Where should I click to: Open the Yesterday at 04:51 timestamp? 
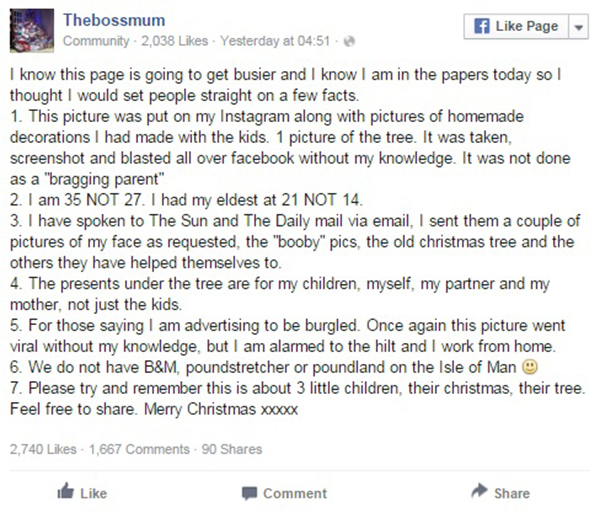point(275,41)
